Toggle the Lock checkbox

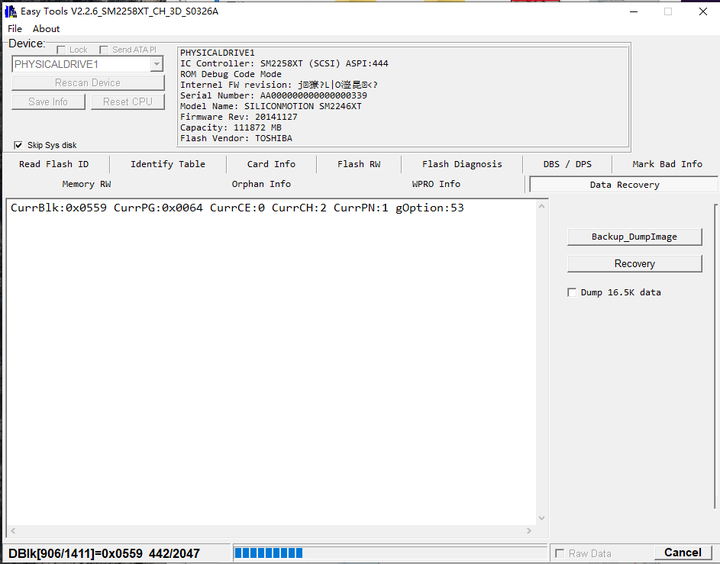61,50
